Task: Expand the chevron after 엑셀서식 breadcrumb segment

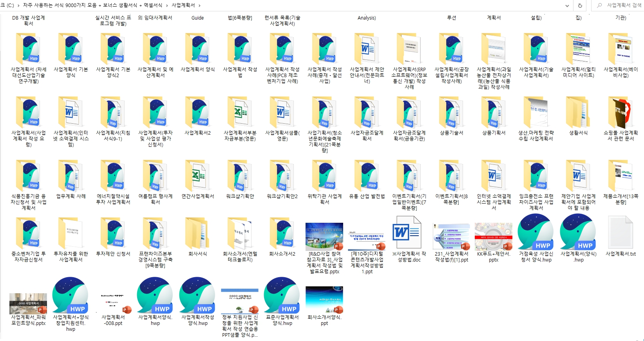Action: [x=167, y=5]
